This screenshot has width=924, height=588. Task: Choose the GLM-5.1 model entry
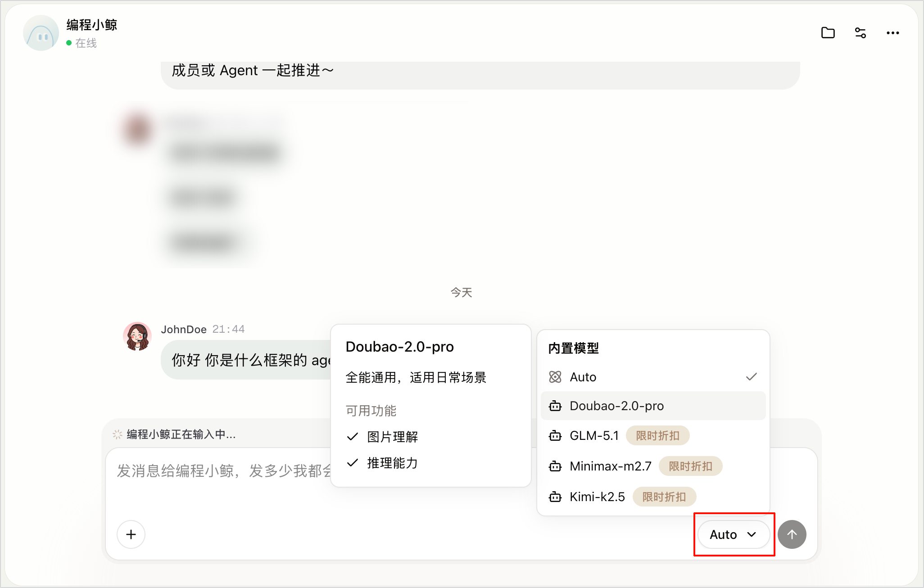click(x=653, y=436)
